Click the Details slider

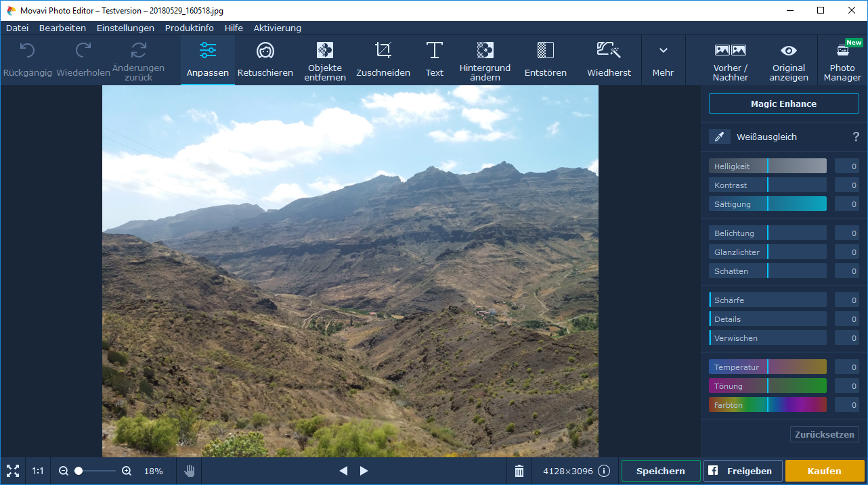pyautogui.click(x=768, y=319)
